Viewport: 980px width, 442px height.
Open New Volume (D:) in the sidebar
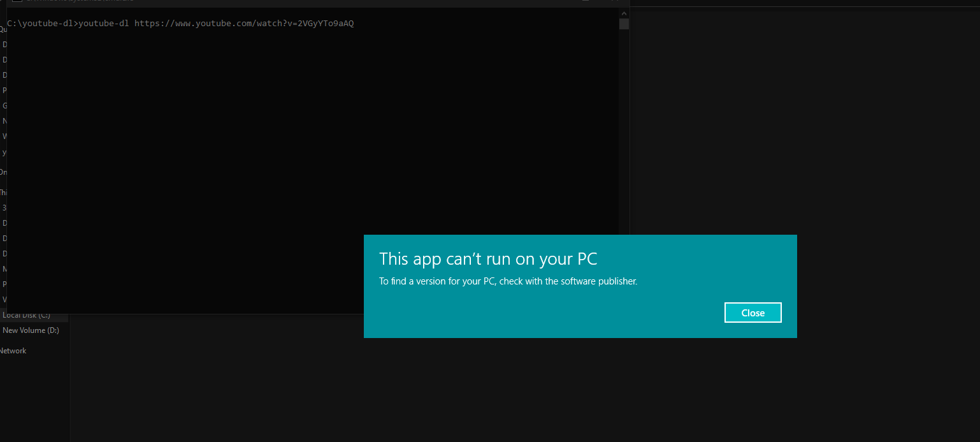[x=31, y=330]
